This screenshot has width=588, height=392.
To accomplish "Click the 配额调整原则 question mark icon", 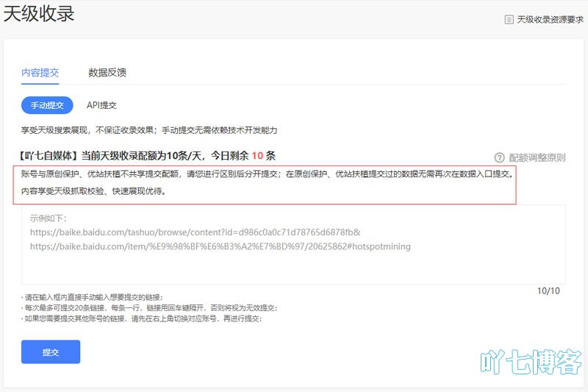I will point(499,157).
